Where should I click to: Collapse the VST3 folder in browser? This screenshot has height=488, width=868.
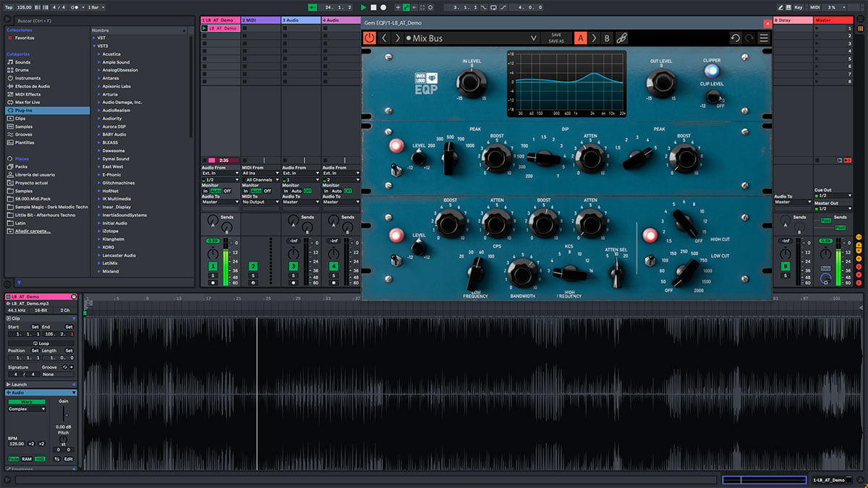[95, 46]
